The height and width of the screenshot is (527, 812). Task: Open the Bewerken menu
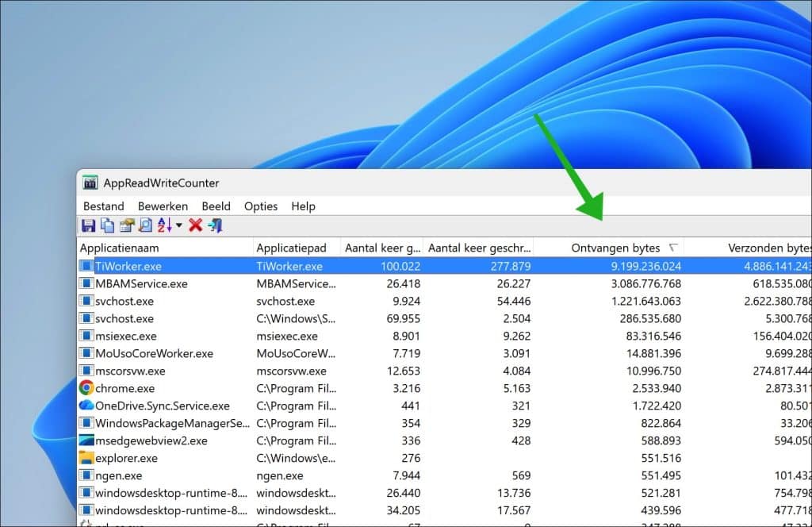tap(163, 206)
